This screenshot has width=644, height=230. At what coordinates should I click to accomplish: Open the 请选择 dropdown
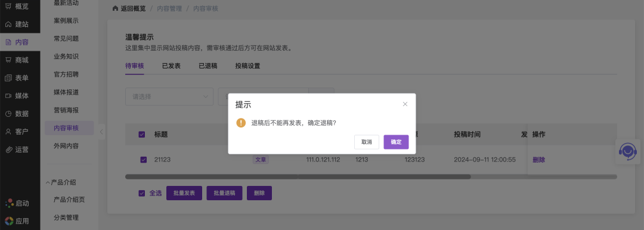pos(169,97)
